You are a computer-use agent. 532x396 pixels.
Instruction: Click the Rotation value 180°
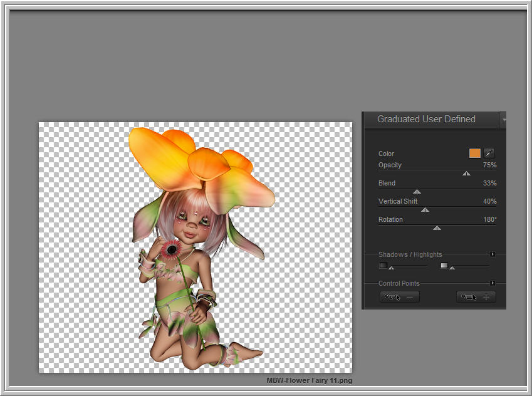489,219
